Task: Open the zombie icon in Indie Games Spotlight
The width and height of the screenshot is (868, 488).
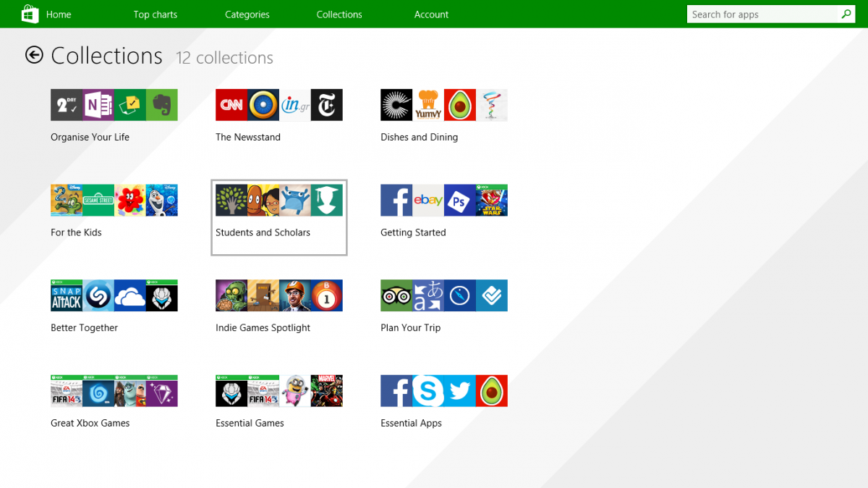Action: click(x=231, y=296)
